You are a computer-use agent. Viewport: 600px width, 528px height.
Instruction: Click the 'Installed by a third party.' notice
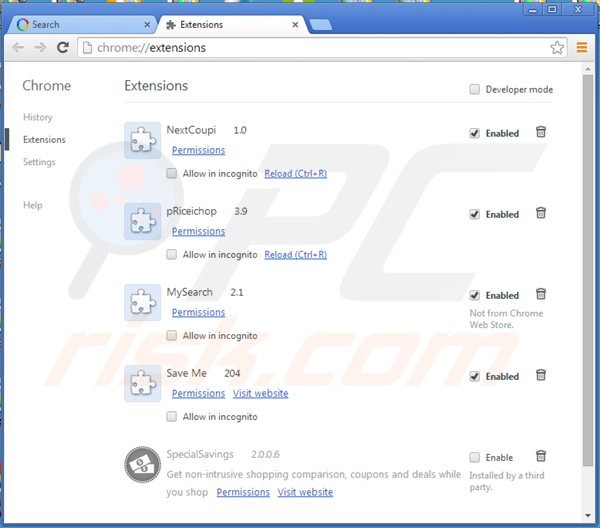[x=507, y=481]
